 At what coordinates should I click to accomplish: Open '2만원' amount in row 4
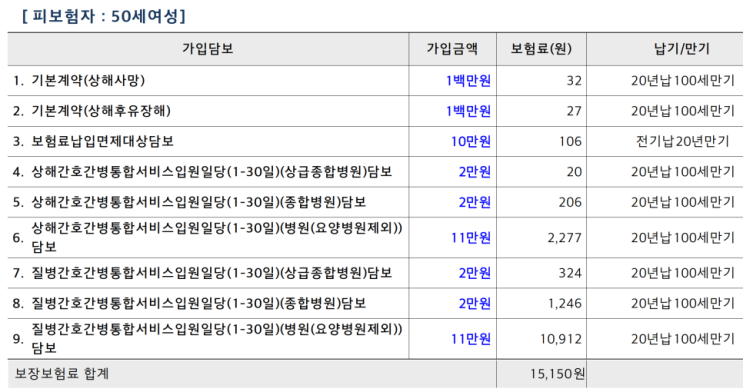[x=474, y=172]
